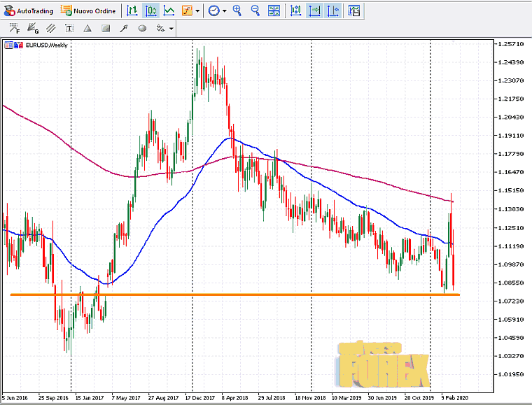Zoom in on the chart
This screenshot has width=532, height=405.
click(237, 10)
